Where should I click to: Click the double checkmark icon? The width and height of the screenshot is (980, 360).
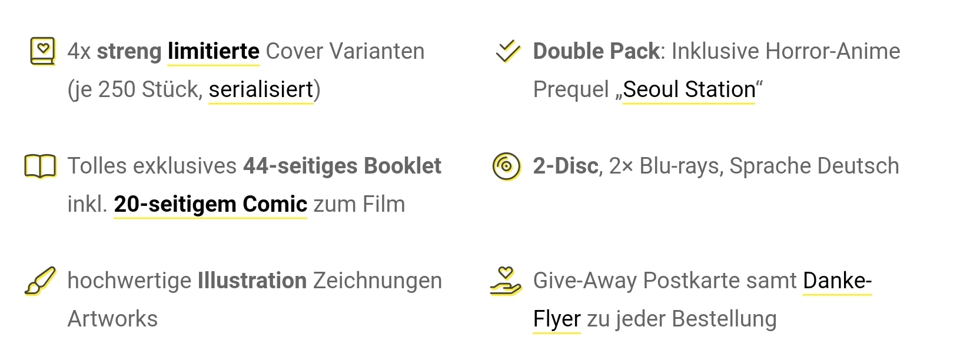508,51
